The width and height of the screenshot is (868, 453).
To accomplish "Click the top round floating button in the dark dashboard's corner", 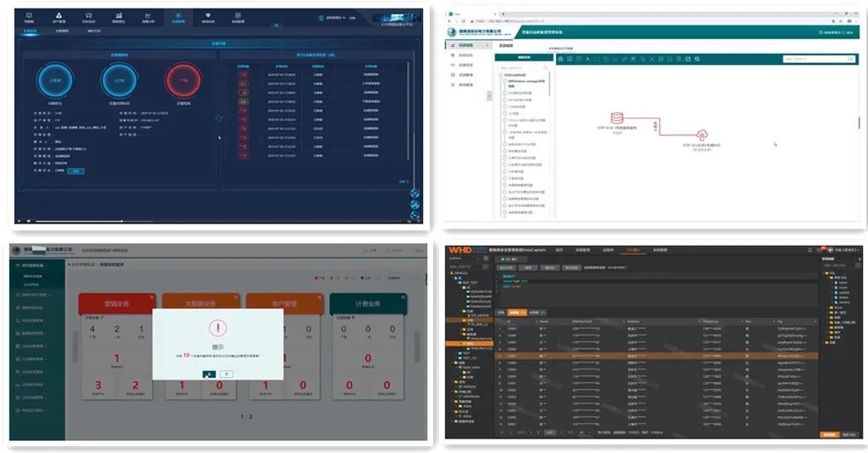I will 415,193.
